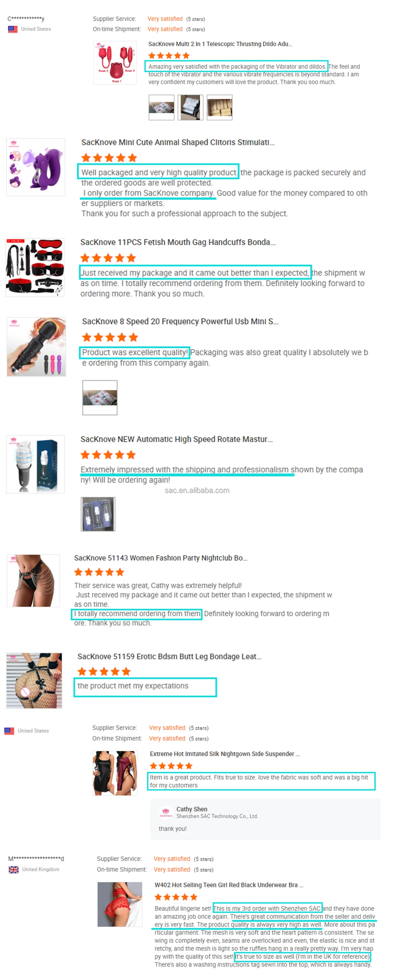Click star rating under 8 Speed 20 Frequency title
Screen dimensions: 394x980
click(x=110, y=337)
